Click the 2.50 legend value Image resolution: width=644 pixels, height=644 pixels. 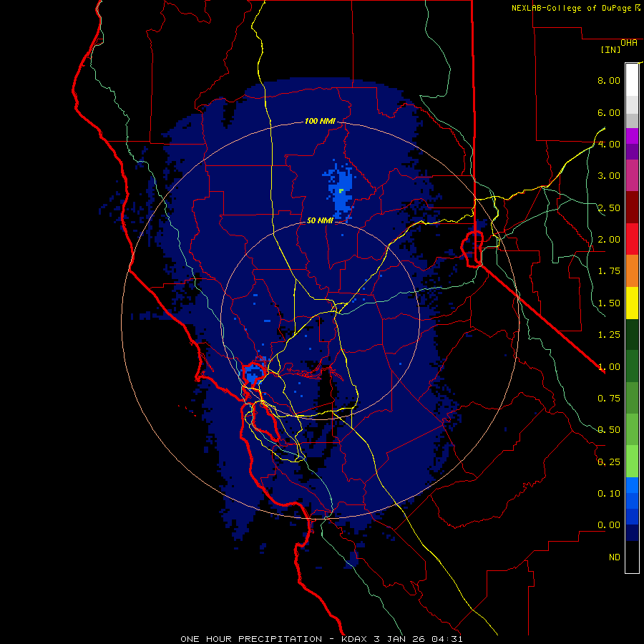point(609,208)
